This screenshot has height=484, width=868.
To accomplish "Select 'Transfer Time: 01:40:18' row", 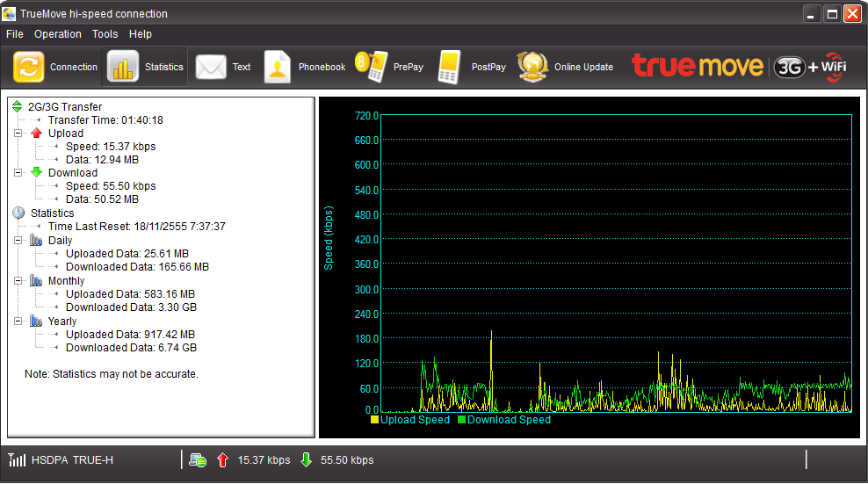I will pyautogui.click(x=105, y=119).
